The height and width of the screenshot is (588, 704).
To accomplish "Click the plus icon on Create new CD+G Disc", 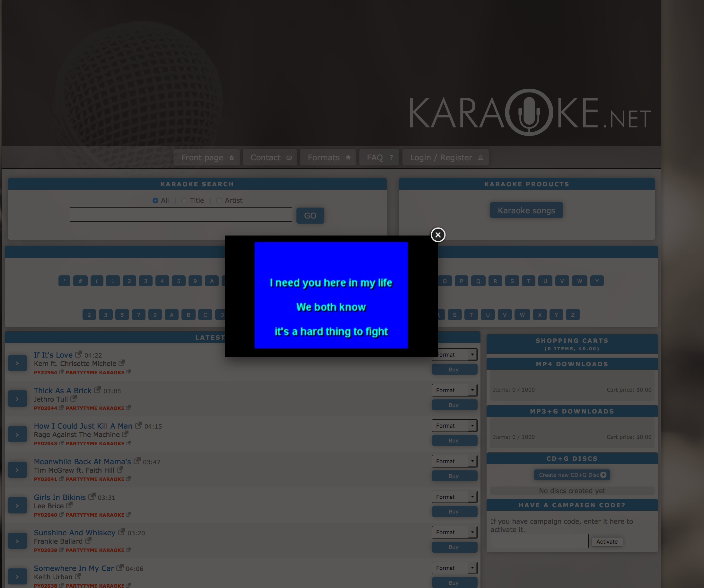I will [603, 475].
